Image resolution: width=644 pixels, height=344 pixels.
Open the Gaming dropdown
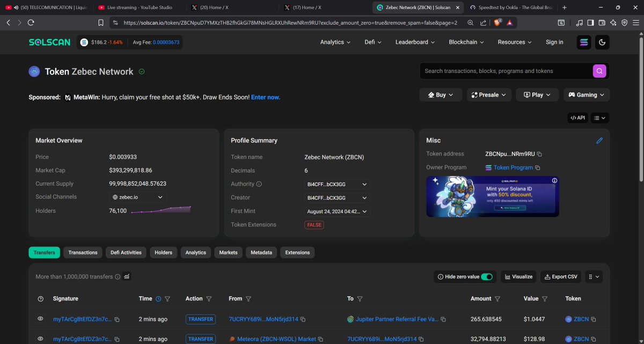[586, 95]
